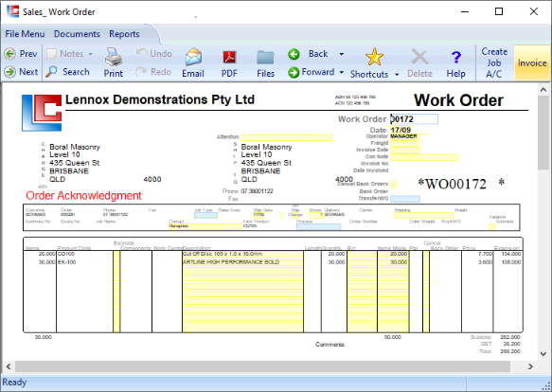This screenshot has width=552, height=392.
Task: Click the phone number 07 38001122
Action: [257, 191]
